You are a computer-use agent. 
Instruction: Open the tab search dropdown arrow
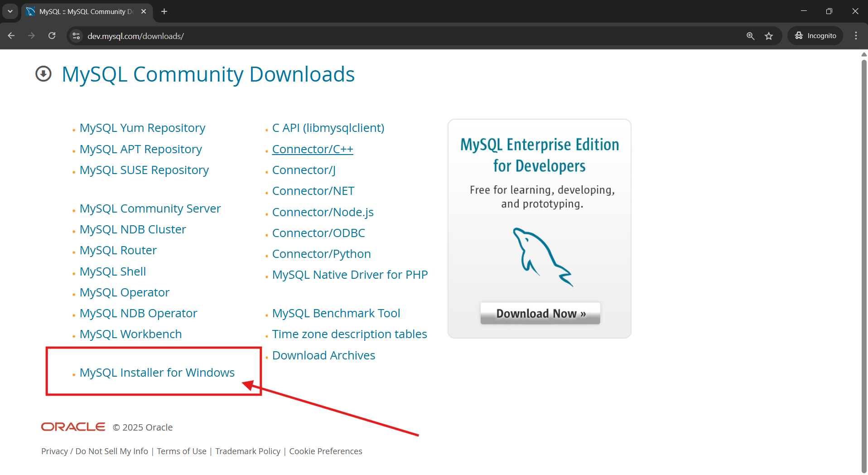10,11
